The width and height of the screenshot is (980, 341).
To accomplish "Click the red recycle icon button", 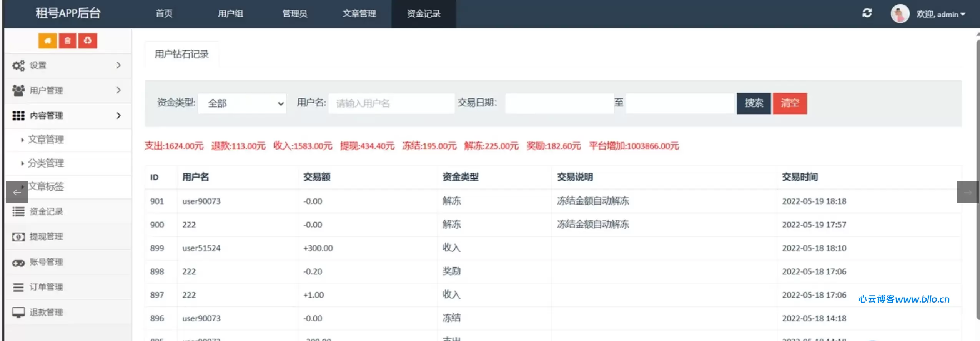I will pyautogui.click(x=88, y=41).
